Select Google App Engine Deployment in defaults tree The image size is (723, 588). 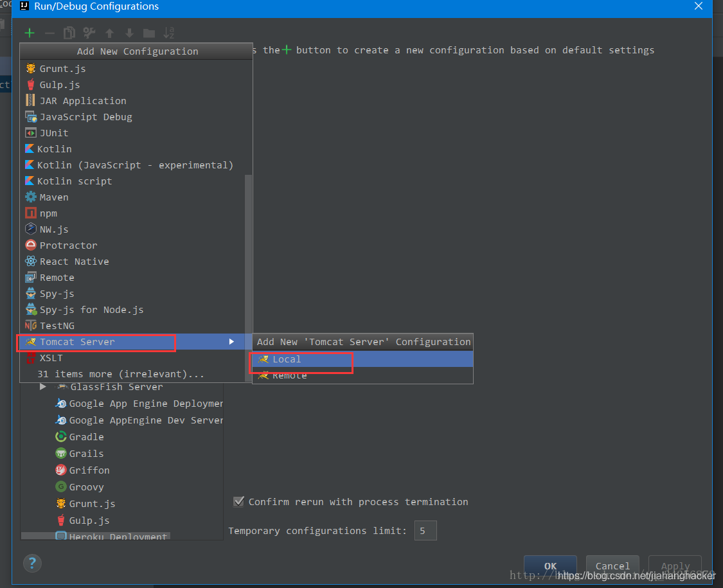(139, 404)
